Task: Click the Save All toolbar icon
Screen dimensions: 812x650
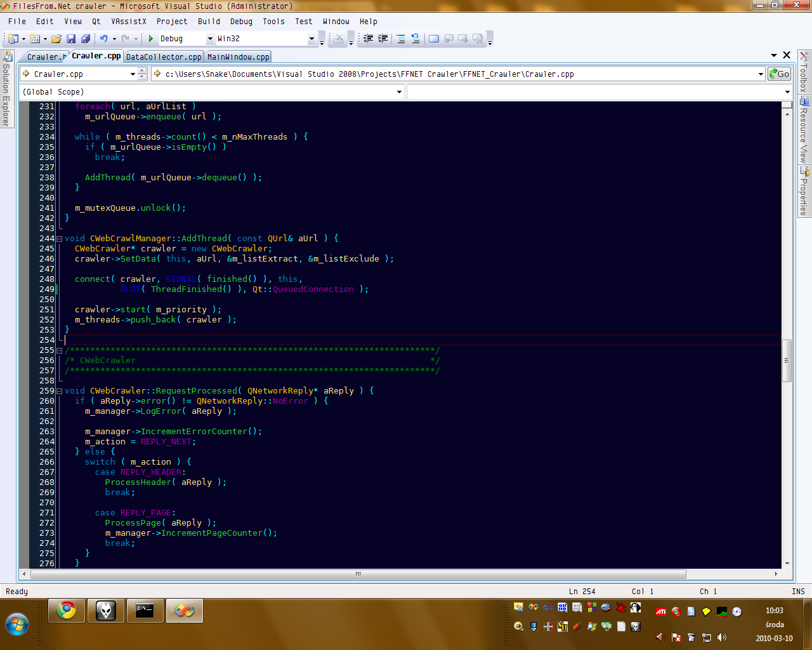Action: pos(86,39)
